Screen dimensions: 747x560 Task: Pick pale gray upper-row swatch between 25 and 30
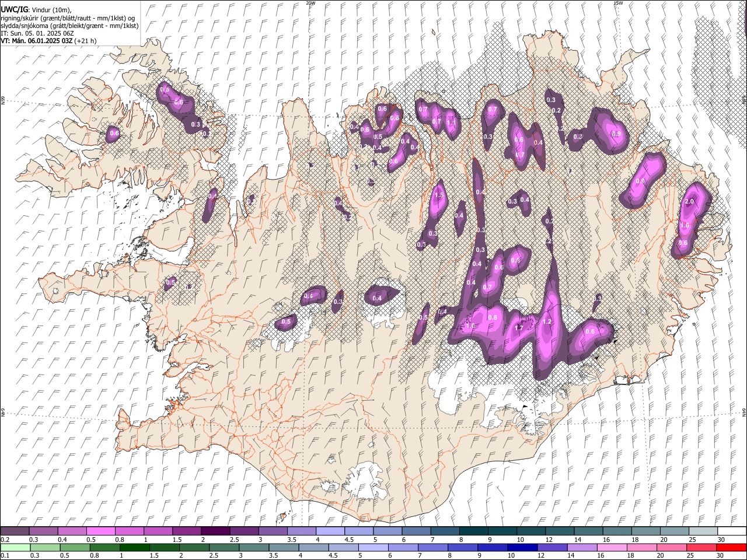703,531
